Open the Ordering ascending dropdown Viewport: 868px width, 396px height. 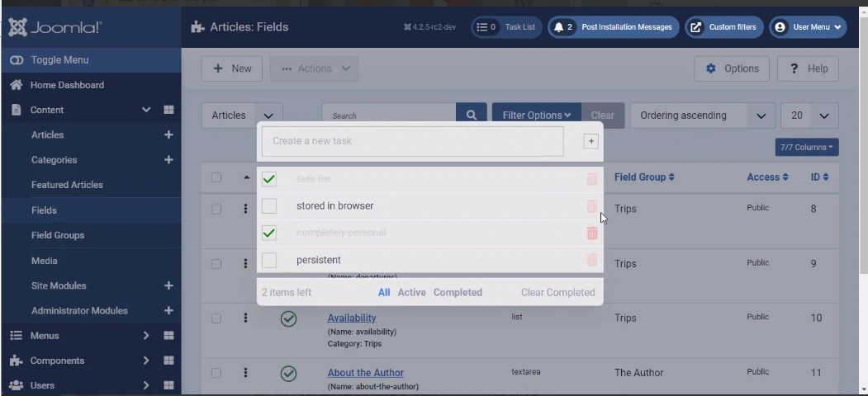point(703,115)
